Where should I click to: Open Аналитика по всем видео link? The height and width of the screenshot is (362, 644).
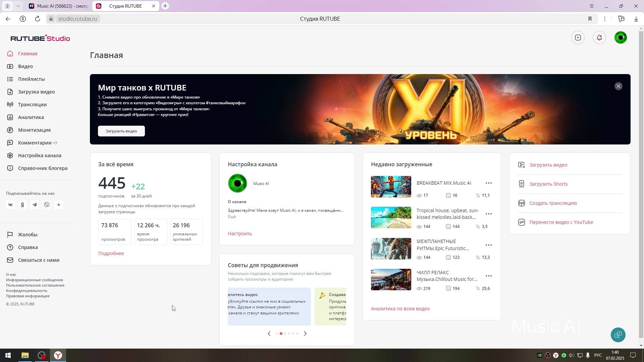click(400, 309)
